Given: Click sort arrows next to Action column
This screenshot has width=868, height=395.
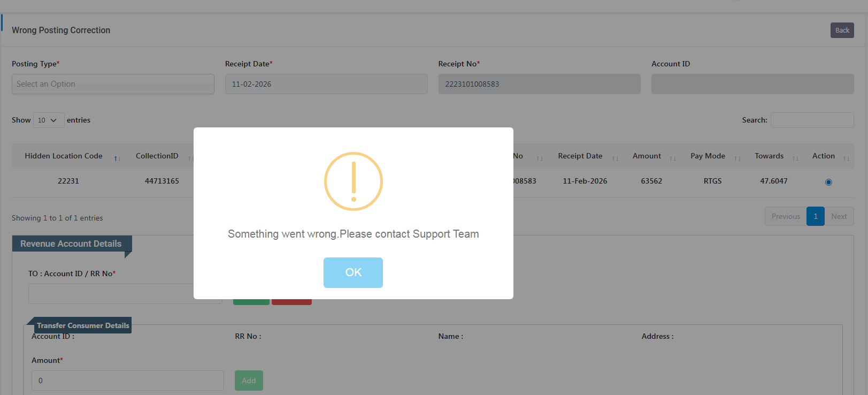Looking at the screenshot, I should [846, 158].
